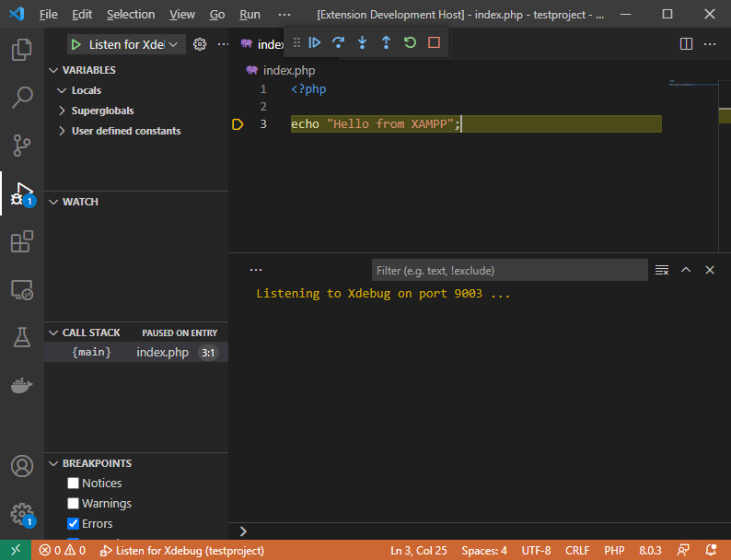731x560 pixels.
Task: Click Ln 3, Col 25 status item
Action: (419, 550)
